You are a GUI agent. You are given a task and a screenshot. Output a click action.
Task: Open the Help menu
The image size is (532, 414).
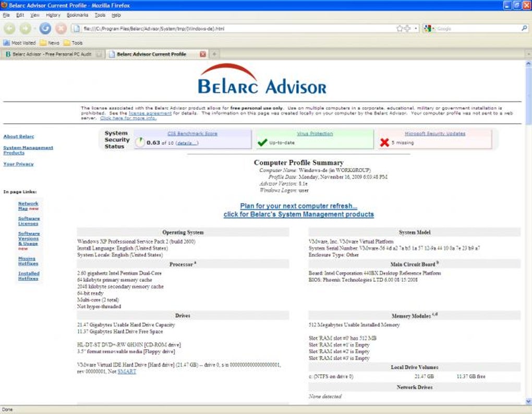116,15
